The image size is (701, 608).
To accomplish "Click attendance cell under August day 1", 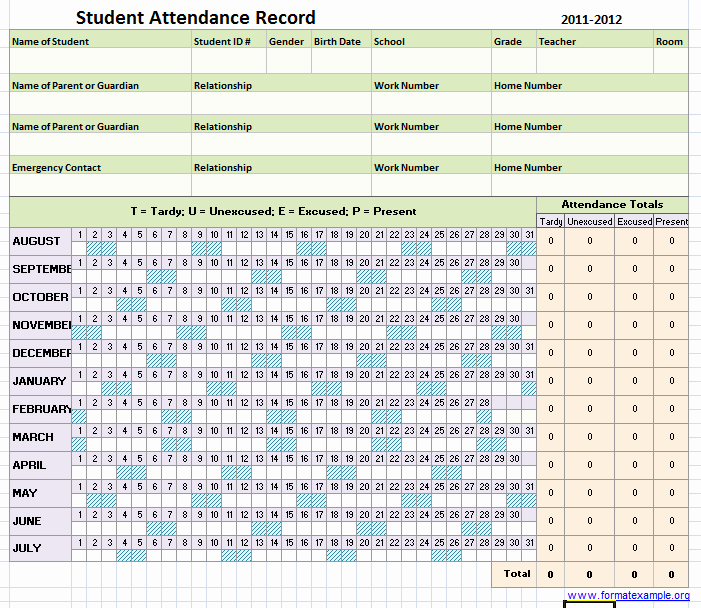I will 79,249.
